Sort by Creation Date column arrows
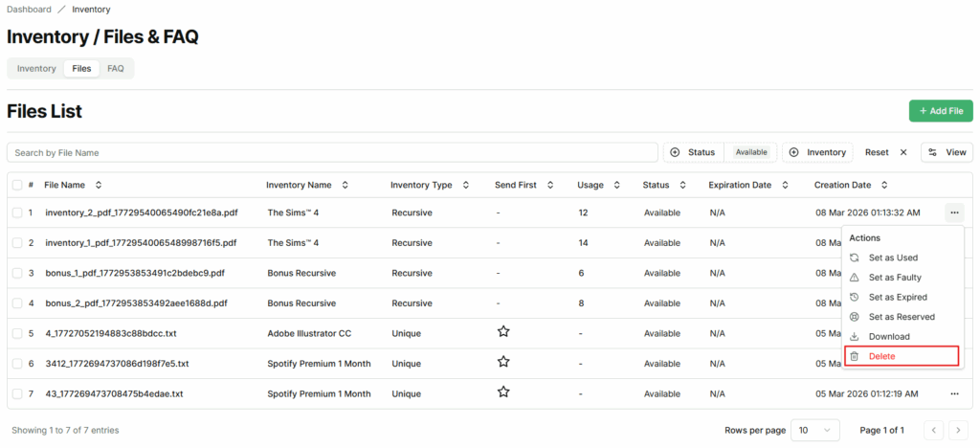The image size is (980, 448). [884, 185]
